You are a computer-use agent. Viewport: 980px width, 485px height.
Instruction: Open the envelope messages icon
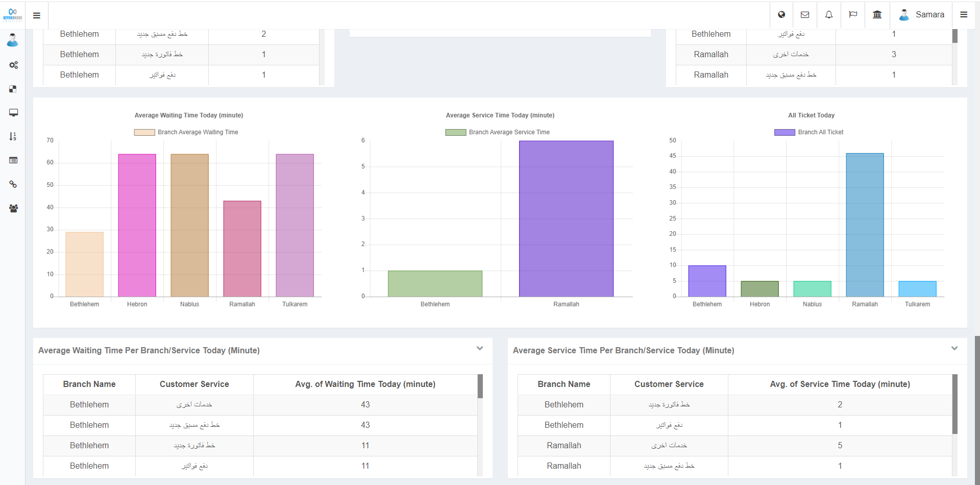tap(805, 15)
